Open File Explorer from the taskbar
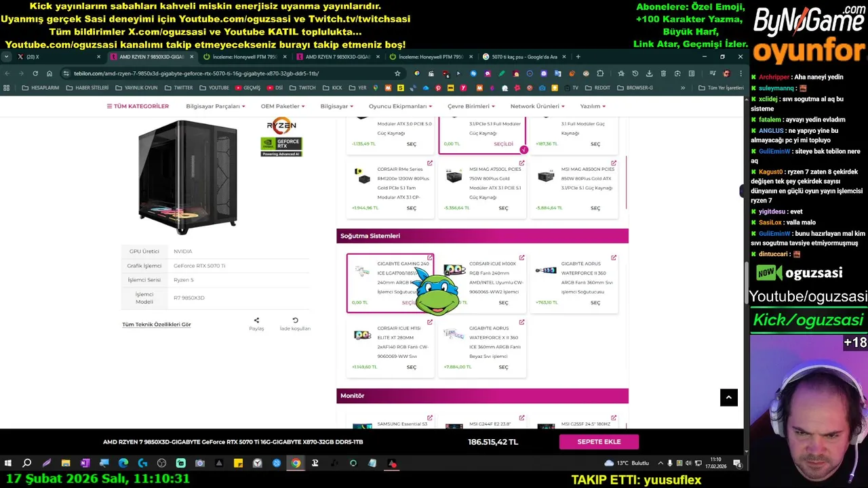 pos(66,464)
